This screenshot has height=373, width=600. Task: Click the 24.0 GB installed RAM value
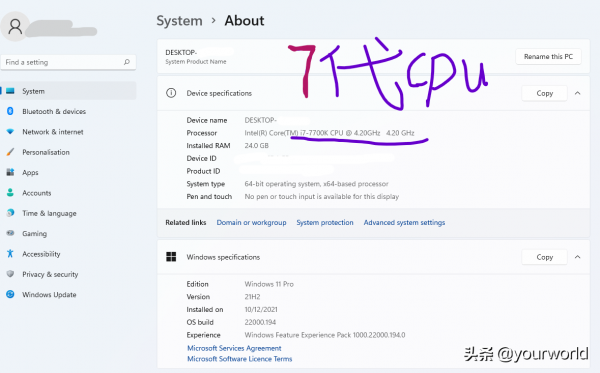pos(256,145)
